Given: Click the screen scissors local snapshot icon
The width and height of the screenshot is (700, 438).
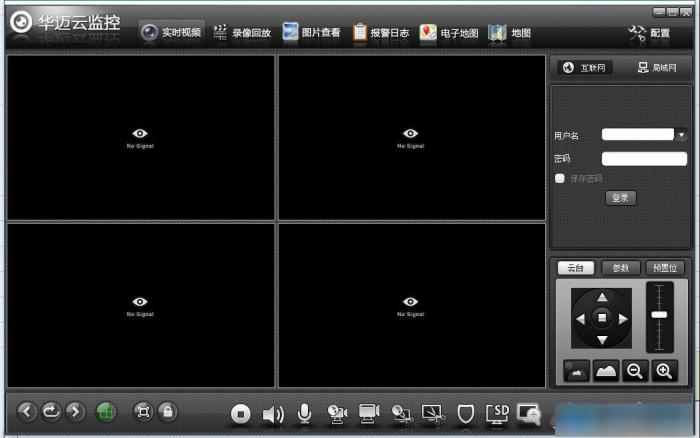Looking at the screenshot, I should (433, 414).
